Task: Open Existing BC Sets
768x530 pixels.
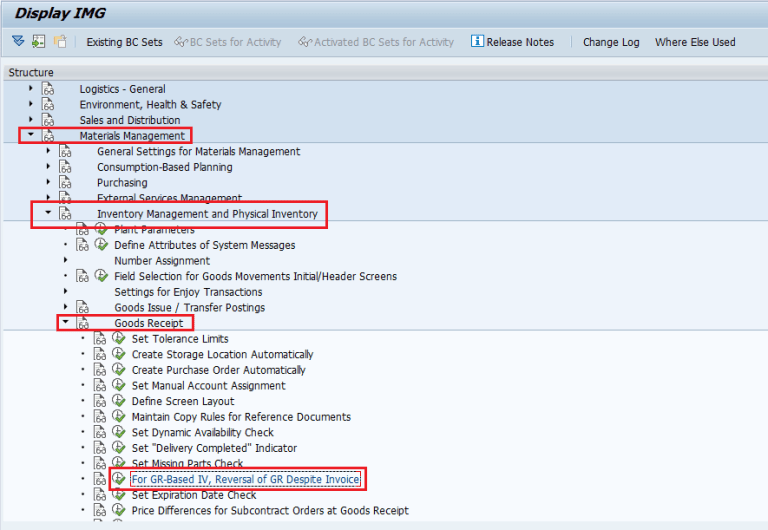Action: 124,42
